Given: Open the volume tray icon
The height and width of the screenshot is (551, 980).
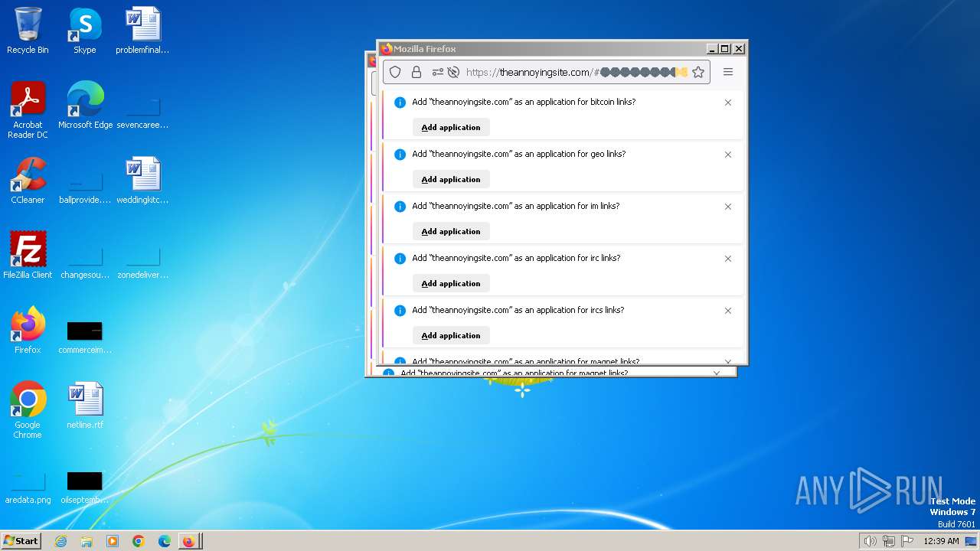Looking at the screenshot, I should (x=870, y=541).
